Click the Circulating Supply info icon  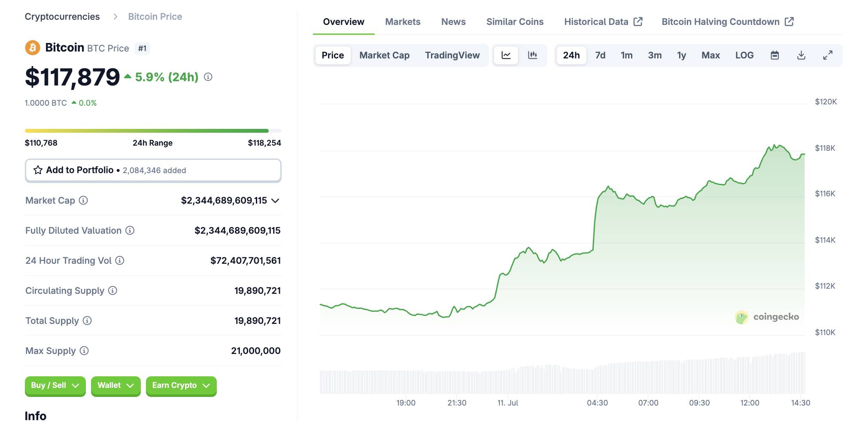113,290
